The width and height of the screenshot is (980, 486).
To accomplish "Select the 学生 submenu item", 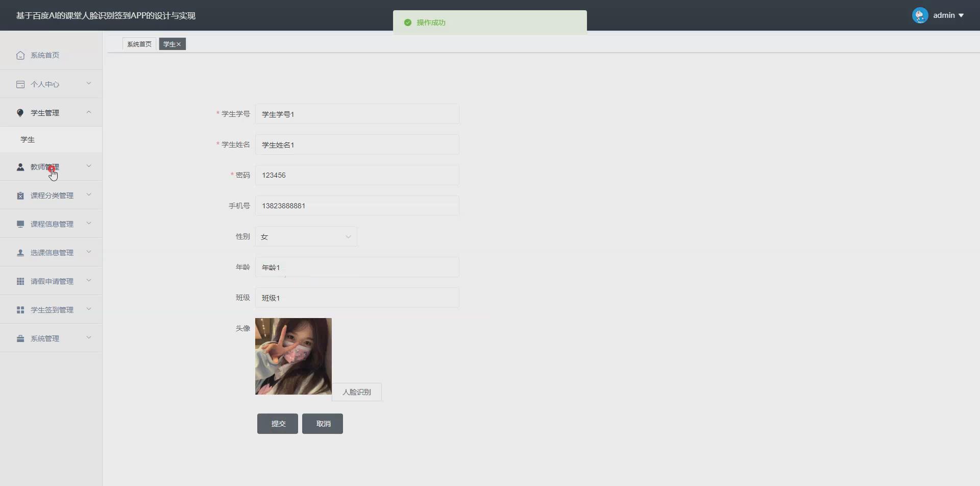I will pyautogui.click(x=28, y=139).
